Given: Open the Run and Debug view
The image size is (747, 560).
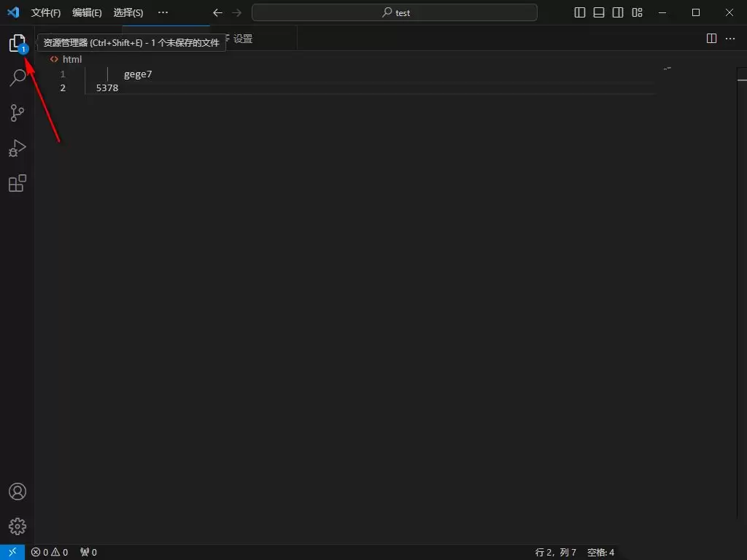Looking at the screenshot, I should [18, 148].
